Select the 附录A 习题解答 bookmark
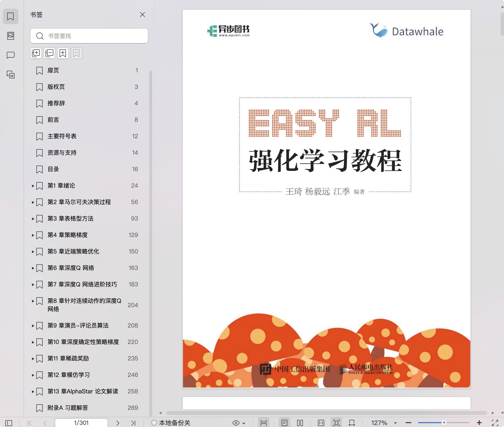504x427 pixels. pyautogui.click(x=68, y=408)
